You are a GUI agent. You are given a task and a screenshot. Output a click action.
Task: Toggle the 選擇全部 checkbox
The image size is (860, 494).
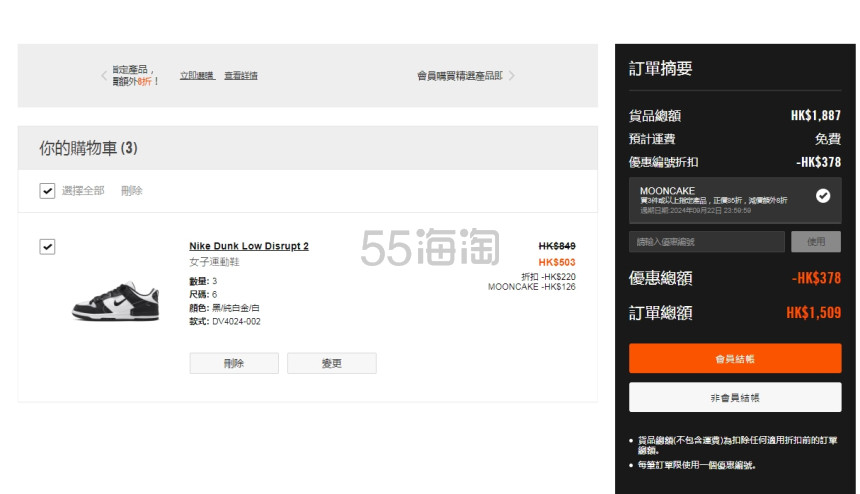point(47,191)
